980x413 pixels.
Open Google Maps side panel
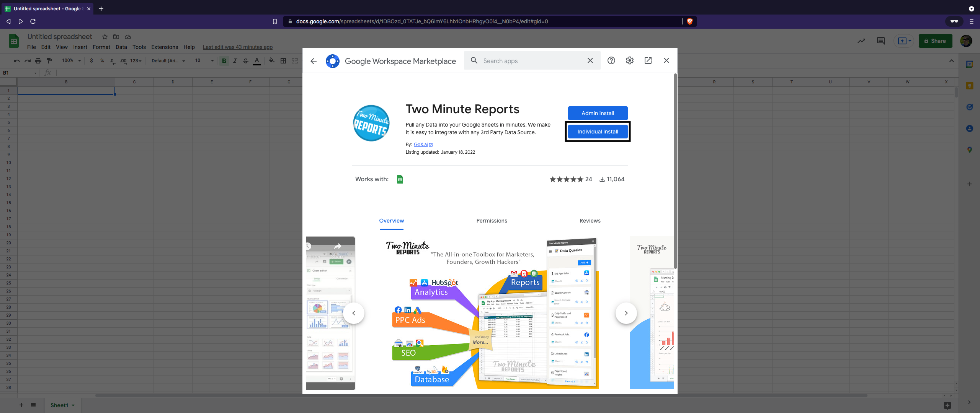(970, 150)
